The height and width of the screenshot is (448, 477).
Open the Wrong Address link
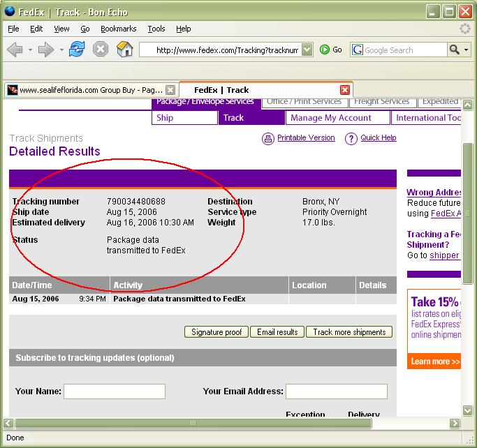[x=434, y=193]
